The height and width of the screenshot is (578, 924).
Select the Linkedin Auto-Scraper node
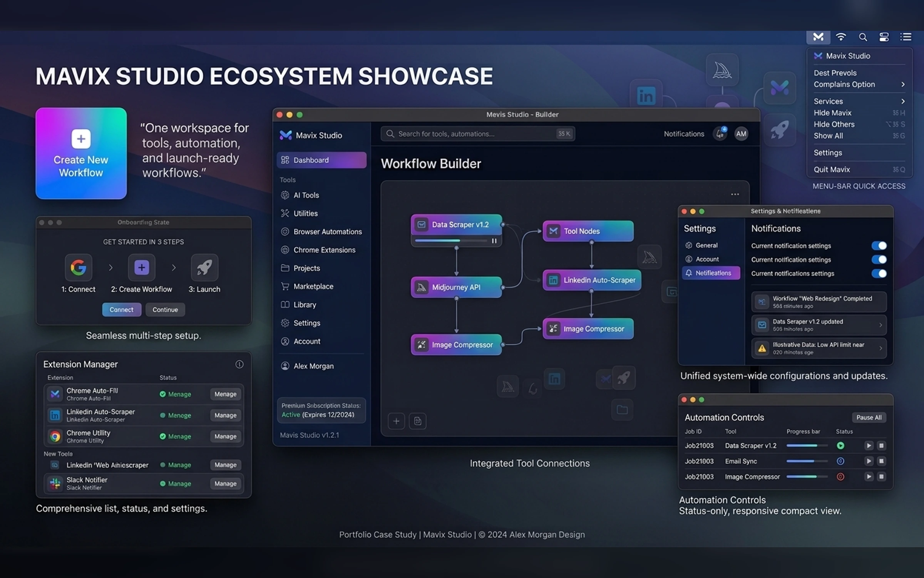592,280
